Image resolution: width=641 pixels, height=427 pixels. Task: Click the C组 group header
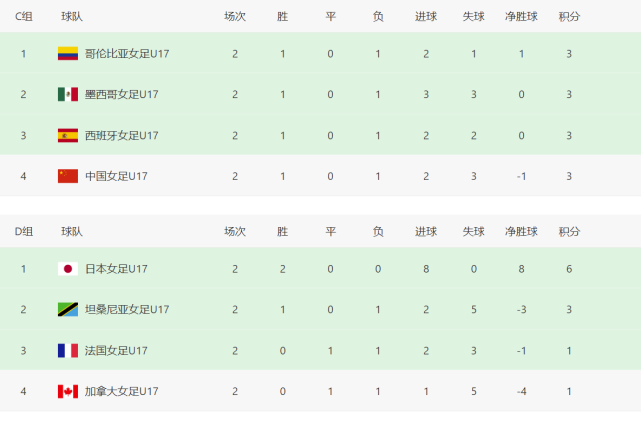(24, 17)
